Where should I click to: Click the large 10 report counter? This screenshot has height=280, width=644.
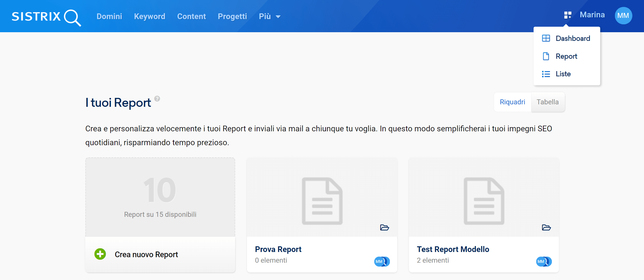160,190
